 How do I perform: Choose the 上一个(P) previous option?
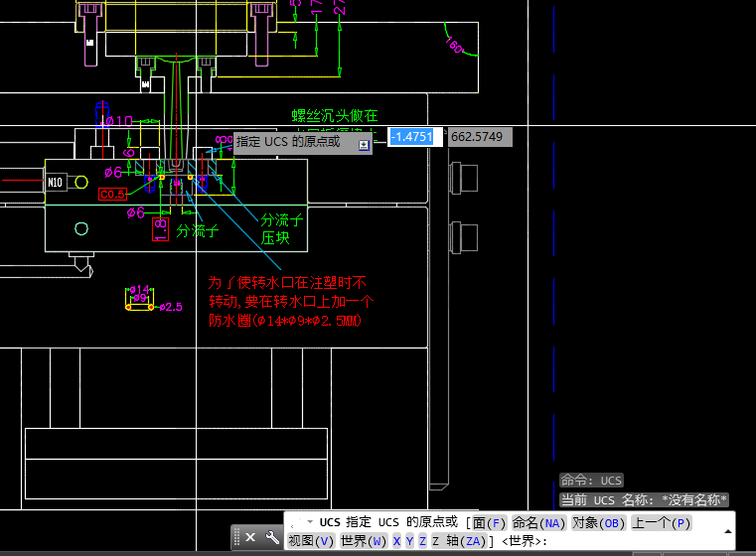[x=661, y=523]
